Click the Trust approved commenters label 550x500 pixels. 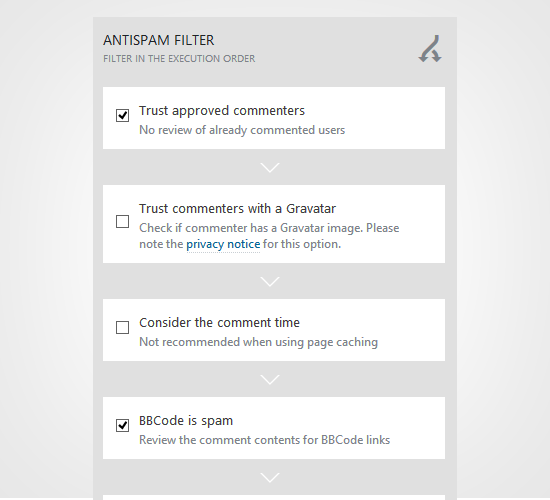[222, 111]
